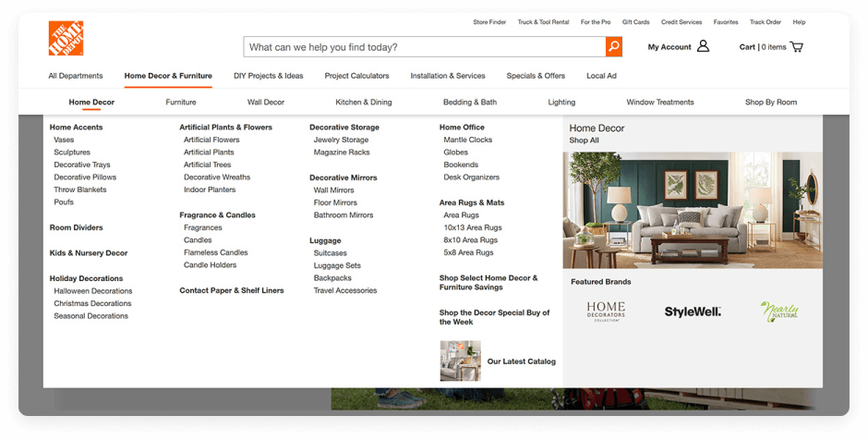Open the Jewelry Storage link
Screen dimensions: 868x440
click(341, 140)
